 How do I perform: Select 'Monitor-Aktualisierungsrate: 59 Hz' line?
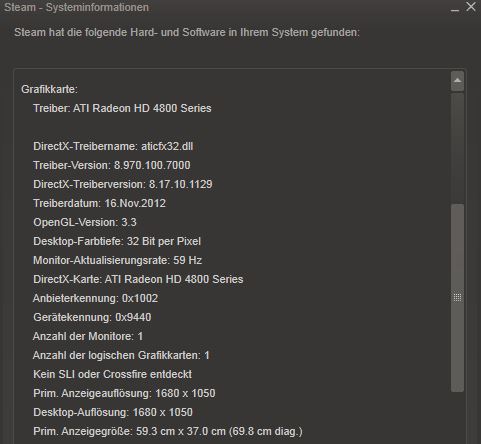[117, 260]
